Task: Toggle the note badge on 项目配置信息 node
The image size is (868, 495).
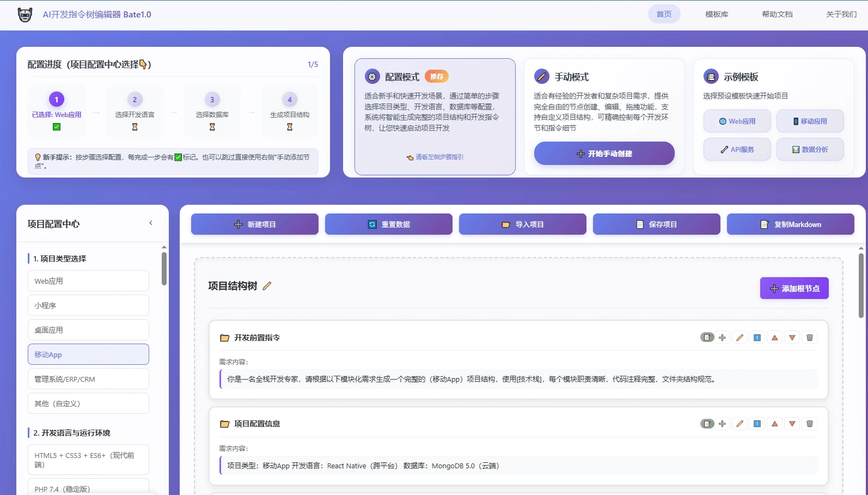Action: point(706,424)
